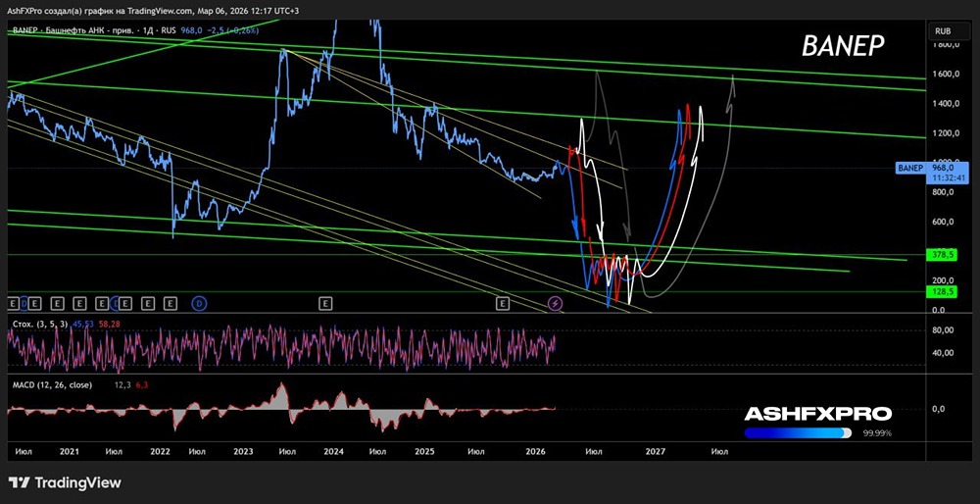Viewport: 980px width, 504px height.
Task: Click the 2027 label on time axis
Action: (656, 451)
